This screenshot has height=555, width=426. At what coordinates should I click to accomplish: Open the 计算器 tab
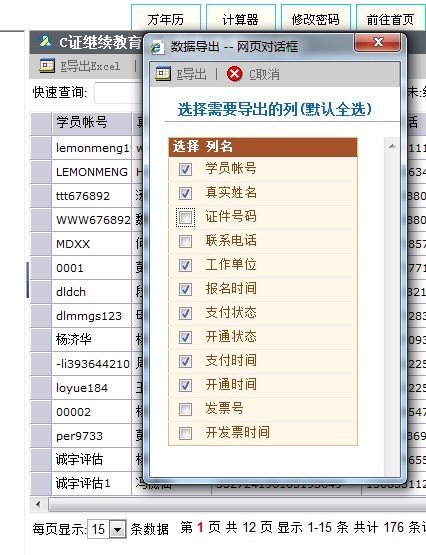click(x=241, y=19)
